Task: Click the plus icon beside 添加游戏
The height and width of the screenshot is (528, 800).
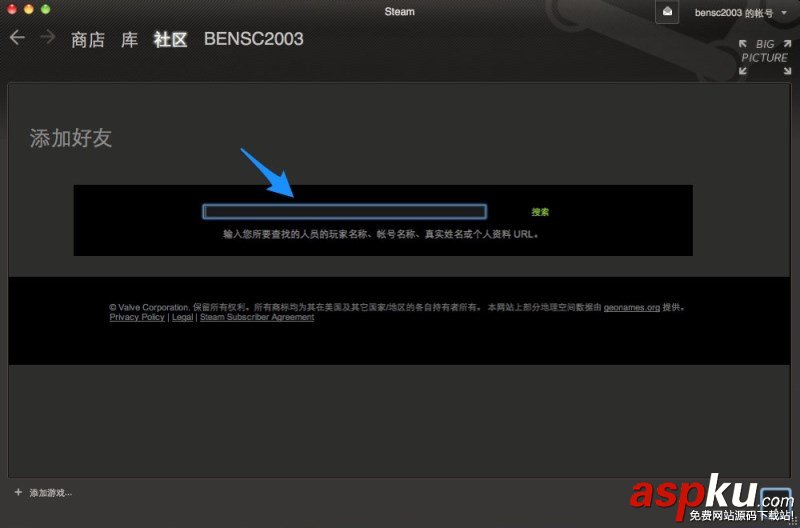Action: (18, 492)
